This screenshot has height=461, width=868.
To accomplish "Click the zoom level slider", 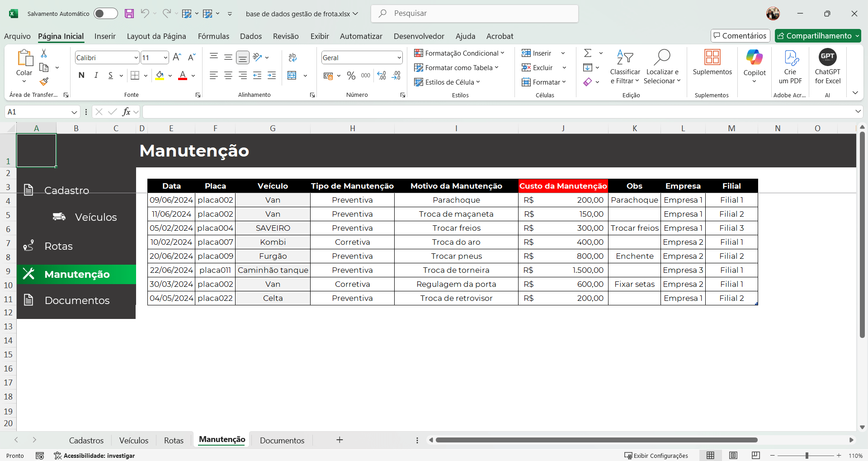I will [807, 456].
